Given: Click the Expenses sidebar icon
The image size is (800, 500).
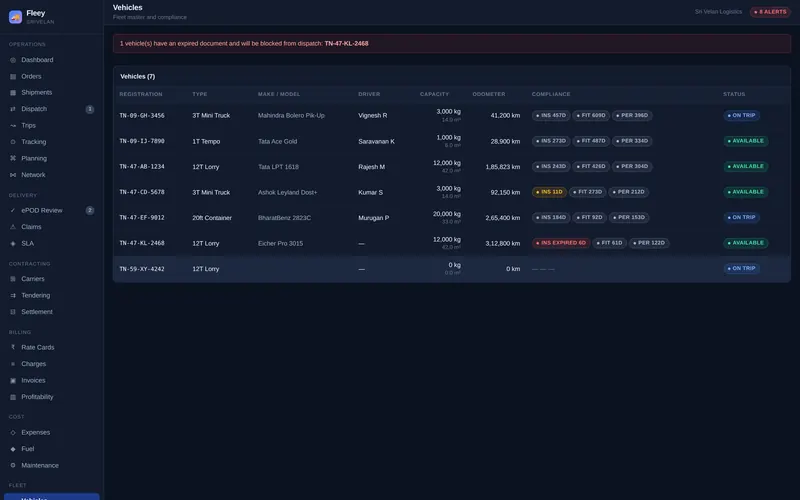Looking at the screenshot, I should point(13,433).
